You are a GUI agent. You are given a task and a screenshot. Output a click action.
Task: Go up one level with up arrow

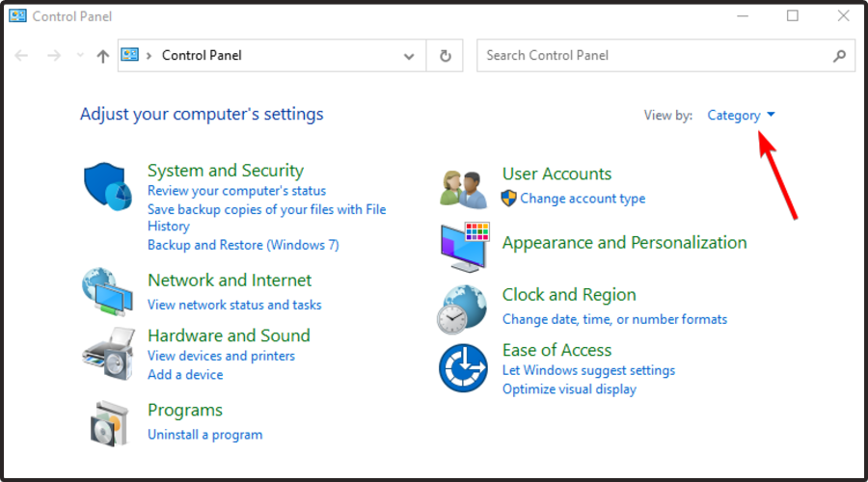[x=102, y=56]
